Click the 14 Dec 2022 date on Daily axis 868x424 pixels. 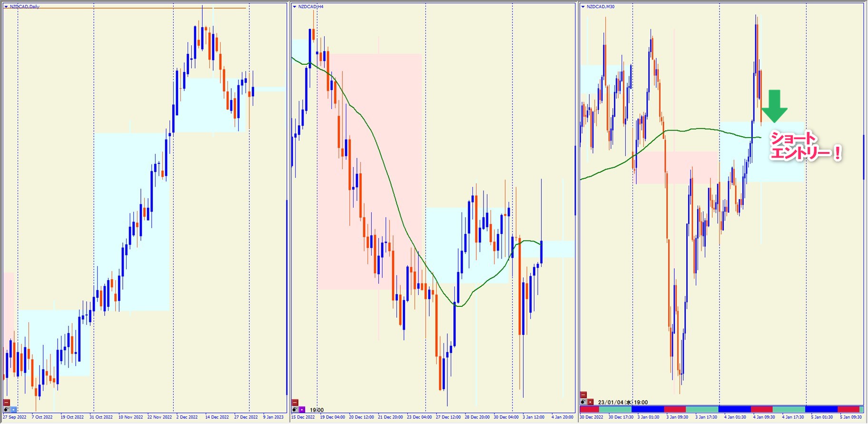coord(217,417)
